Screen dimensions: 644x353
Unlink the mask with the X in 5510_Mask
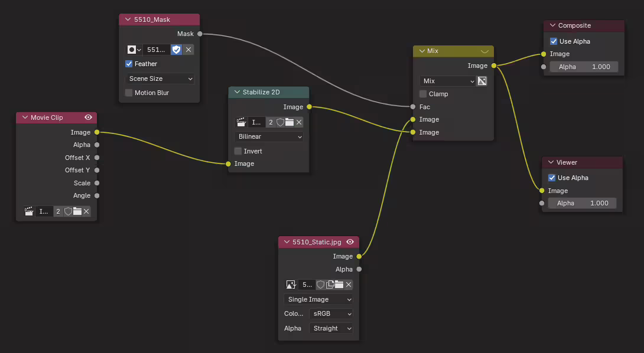click(188, 50)
